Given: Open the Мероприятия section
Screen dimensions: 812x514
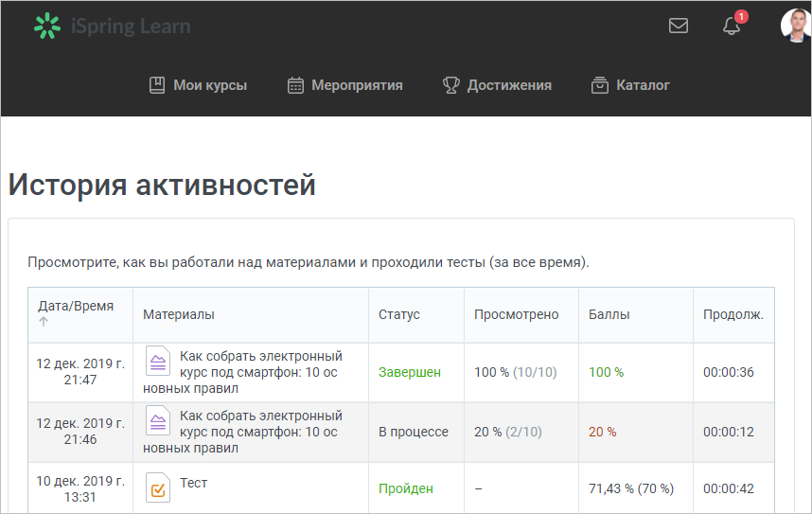Looking at the screenshot, I should tap(357, 85).
